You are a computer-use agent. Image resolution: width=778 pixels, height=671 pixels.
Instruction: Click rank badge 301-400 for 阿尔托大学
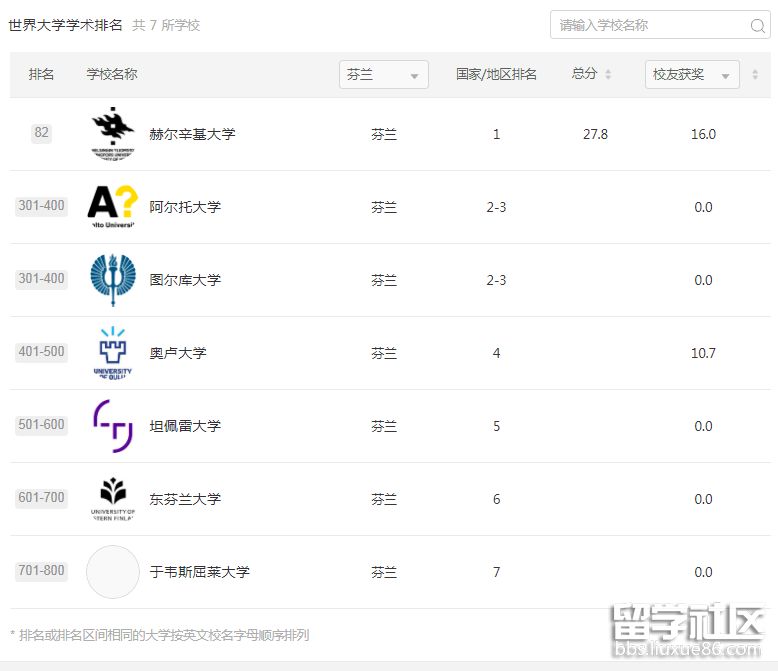point(41,205)
